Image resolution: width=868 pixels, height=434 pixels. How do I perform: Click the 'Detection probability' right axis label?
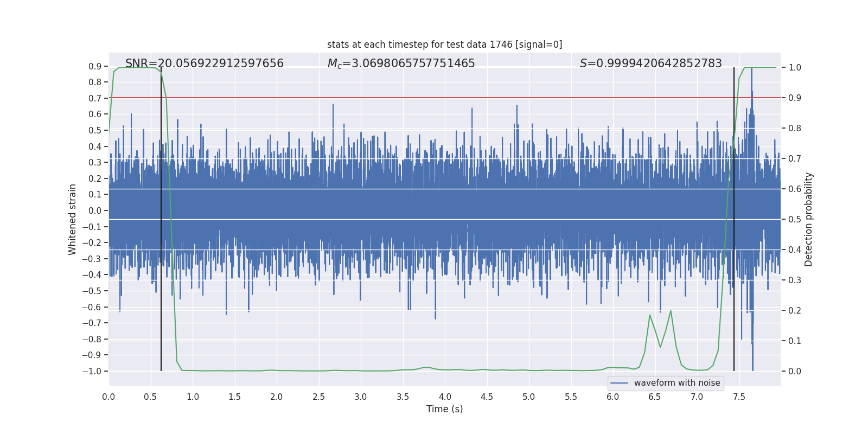[x=809, y=219]
